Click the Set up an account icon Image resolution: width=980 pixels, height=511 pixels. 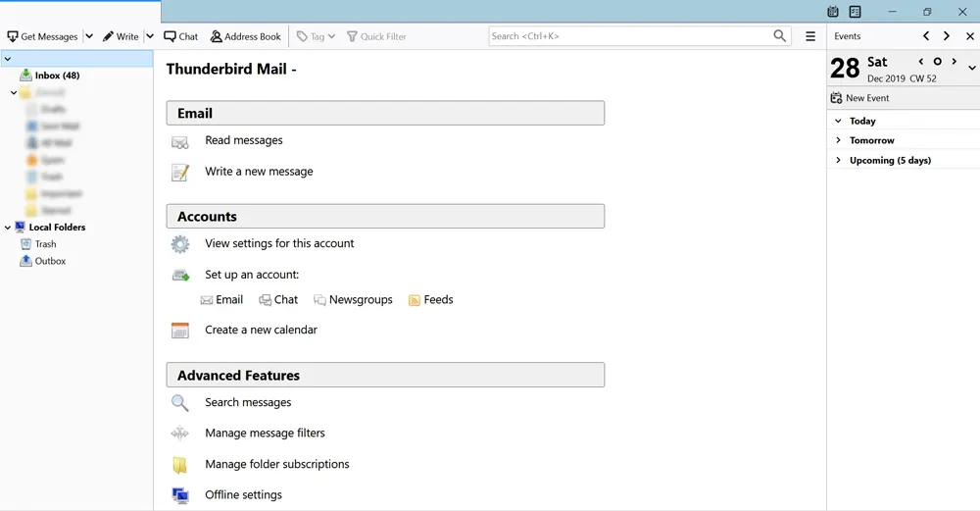click(180, 276)
